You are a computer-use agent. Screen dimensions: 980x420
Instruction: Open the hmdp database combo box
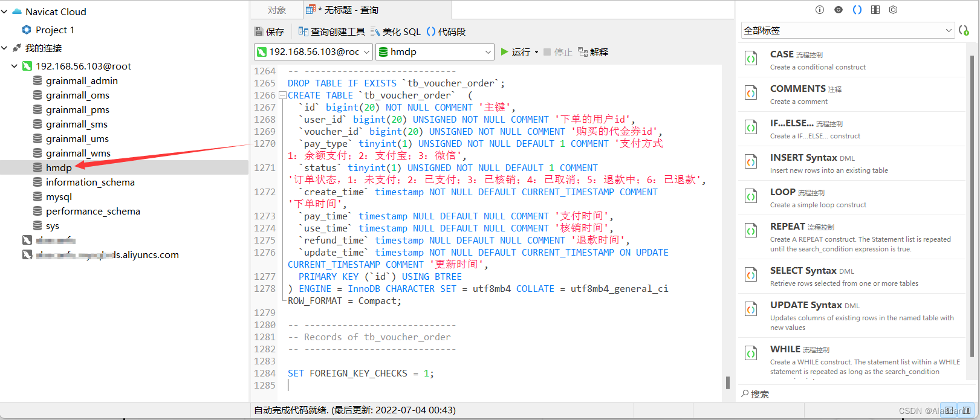[435, 52]
